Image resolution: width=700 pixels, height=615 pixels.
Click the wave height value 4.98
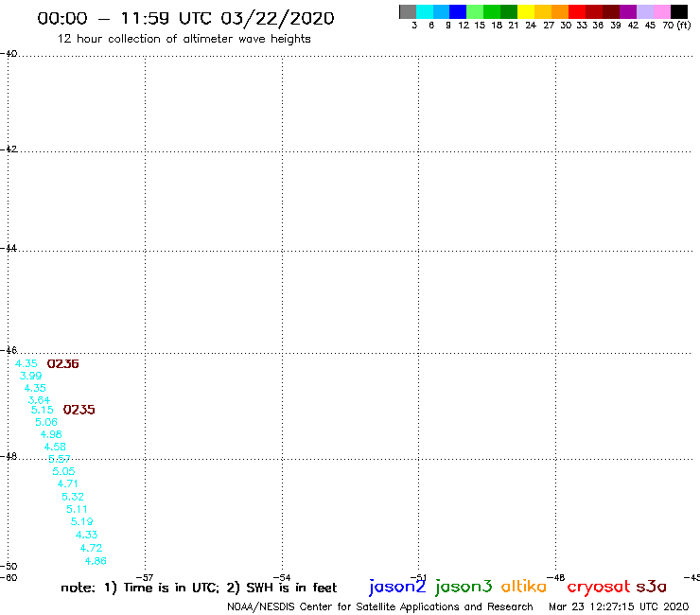pyautogui.click(x=51, y=434)
